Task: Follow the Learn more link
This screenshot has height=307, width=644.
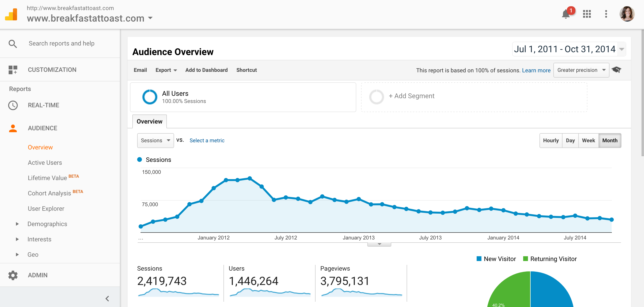Action: (536, 70)
